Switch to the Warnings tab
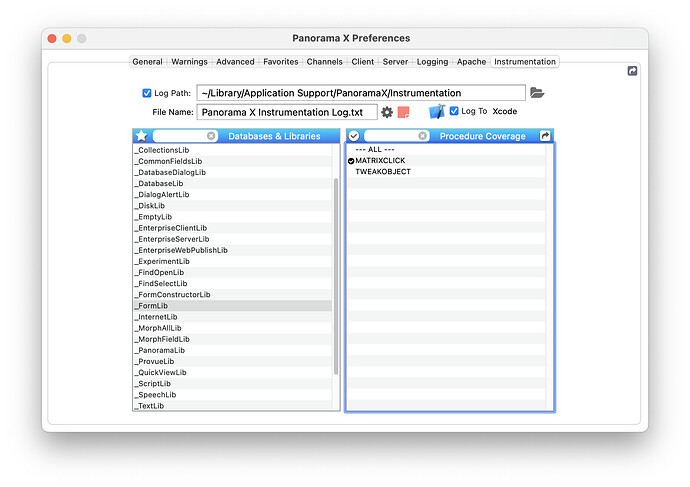Image resolution: width=690 pixels, height=487 pixels. click(x=189, y=62)
